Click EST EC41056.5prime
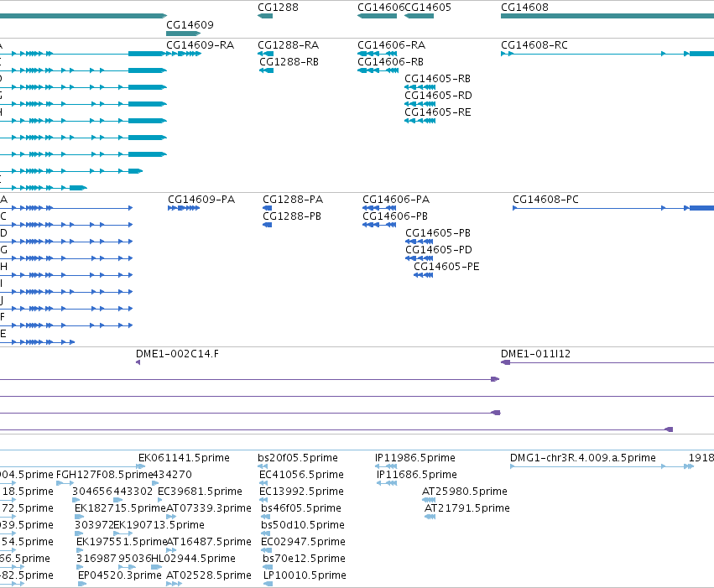 (301, 475)
